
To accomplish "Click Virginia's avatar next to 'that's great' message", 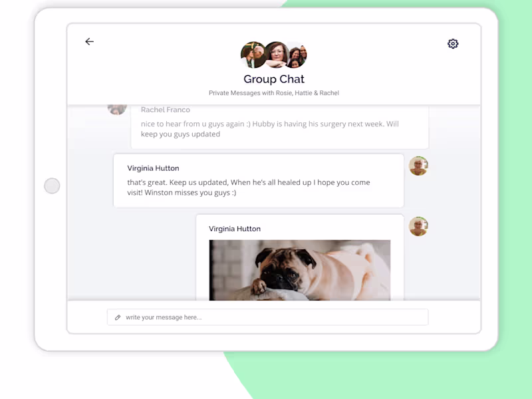I will (x=418, y=166).
